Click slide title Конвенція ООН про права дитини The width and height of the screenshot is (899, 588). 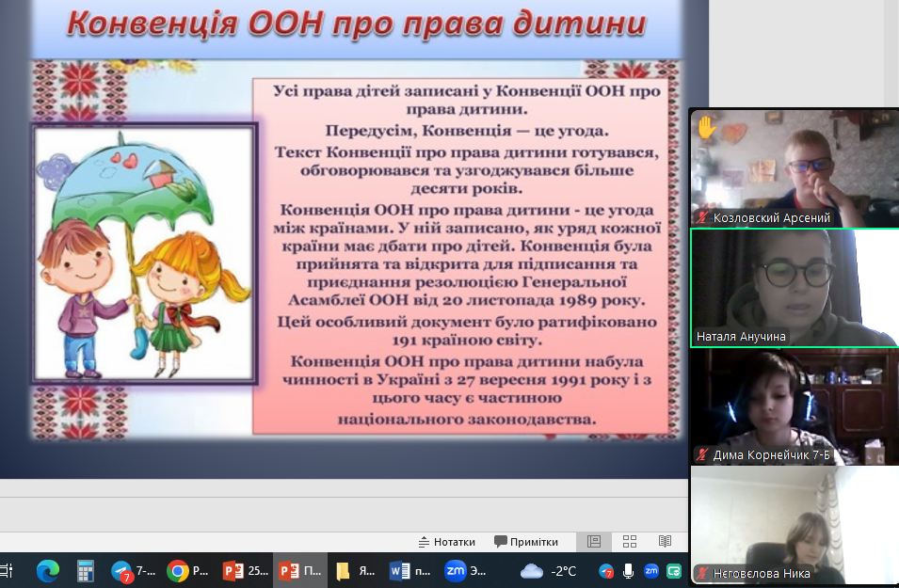coord(356,24)
